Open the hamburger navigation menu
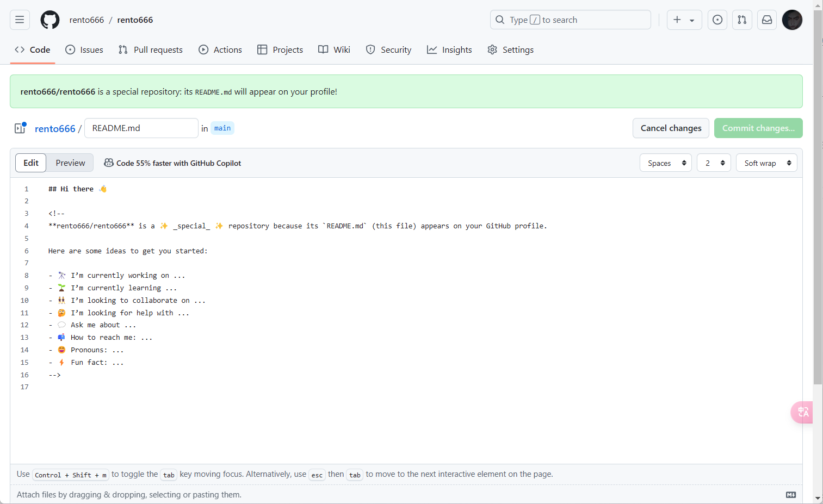Screen dimensions: 823x504 (20, 20)
